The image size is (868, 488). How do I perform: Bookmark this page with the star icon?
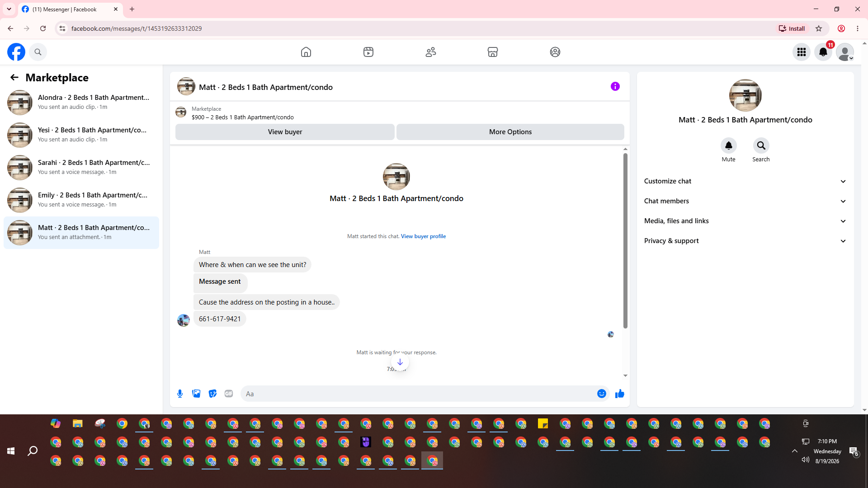pyautogui.click(x=819, y=28)
